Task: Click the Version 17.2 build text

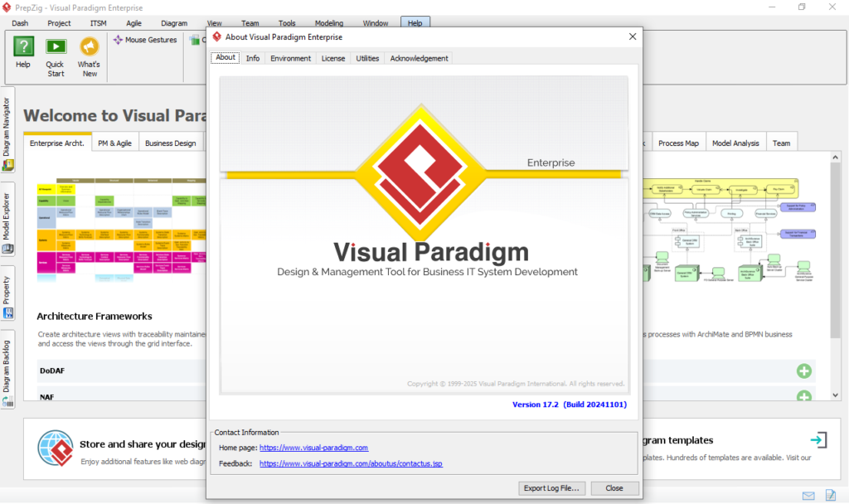Action: pyautogui.click(x=570, y=405)
